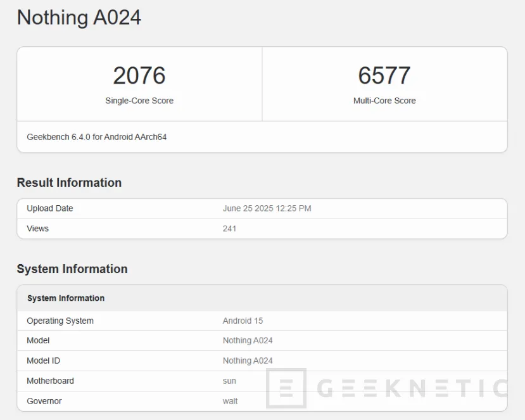Click the Result Information section heading
This screenshot has height=420, width=525.
(68, 182)
